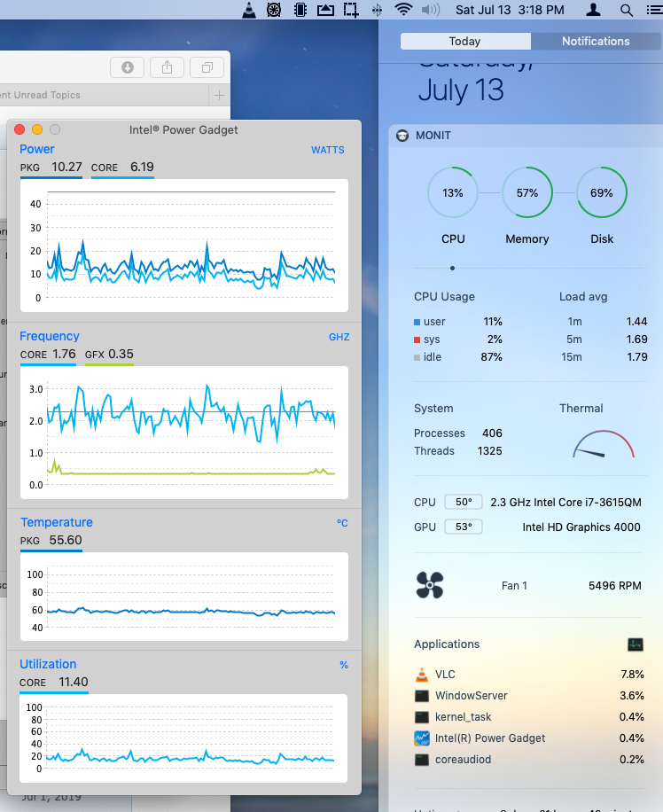Click the WindowServer process icon
Viewport: 663px width, 812px height.
pyautogui.click(x=422, y=696)
